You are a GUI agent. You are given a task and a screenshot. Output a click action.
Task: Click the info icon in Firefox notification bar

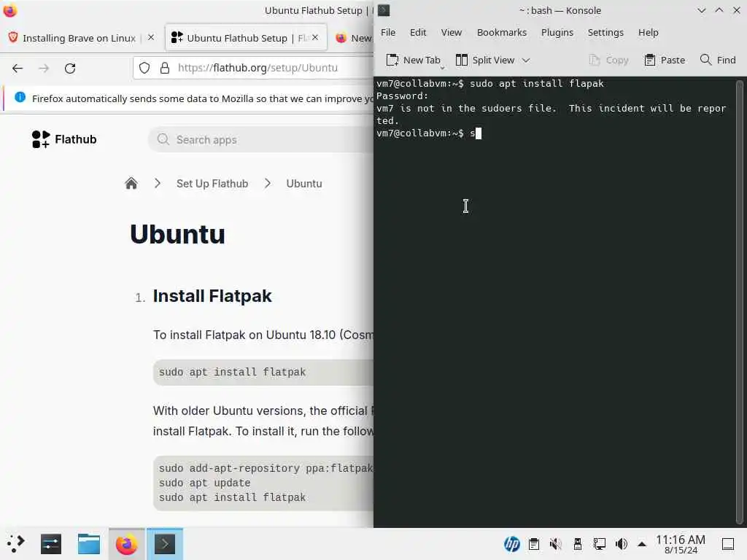point(20,98)
